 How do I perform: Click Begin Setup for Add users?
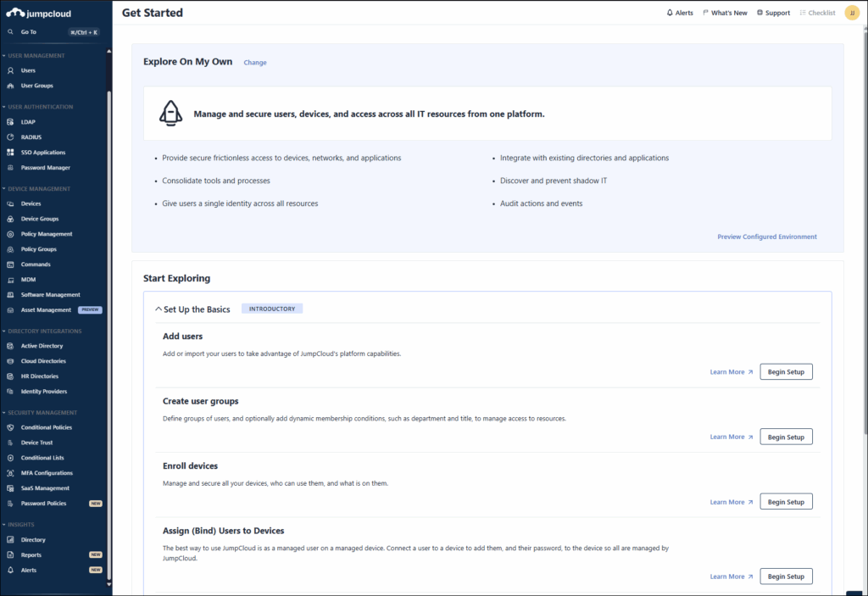[786, 371]
